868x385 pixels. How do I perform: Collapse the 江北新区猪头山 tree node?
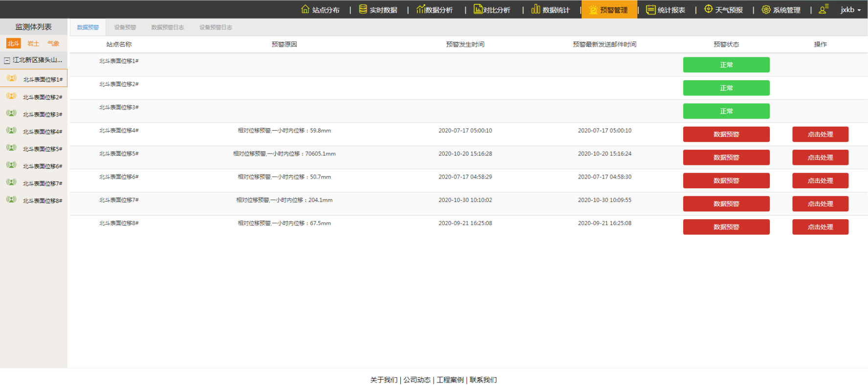point(7,61)
